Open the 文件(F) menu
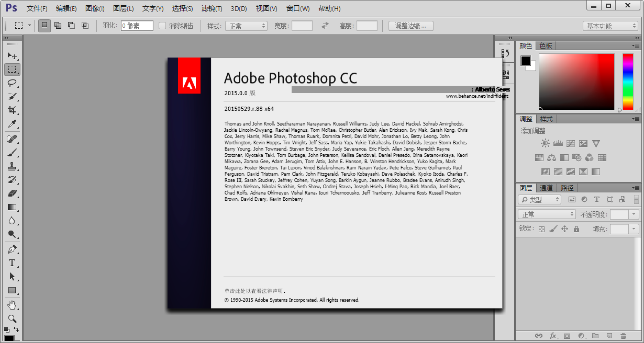 (37, 9)
